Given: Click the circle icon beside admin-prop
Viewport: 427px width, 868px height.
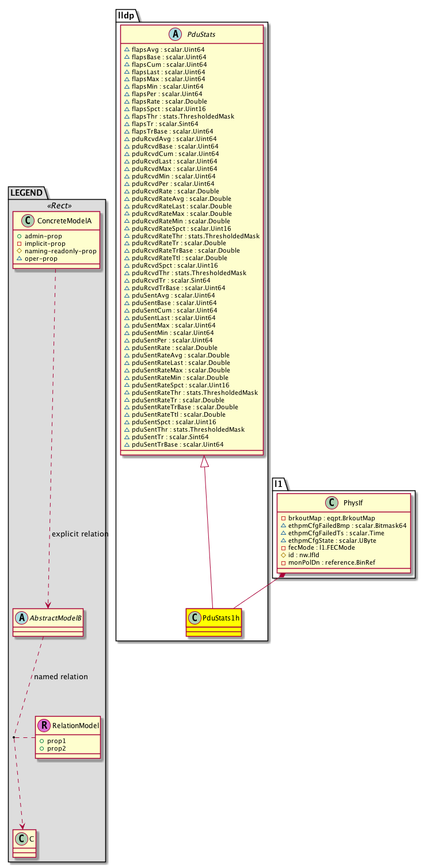Looking at the screenshot, I should click(x=20, y=237).
